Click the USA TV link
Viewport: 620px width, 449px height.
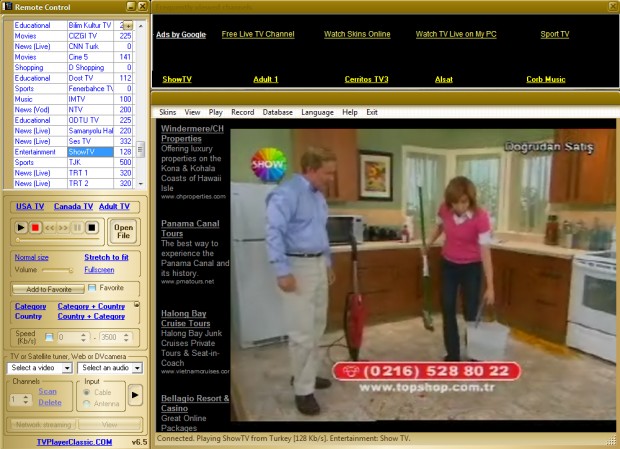30,206
